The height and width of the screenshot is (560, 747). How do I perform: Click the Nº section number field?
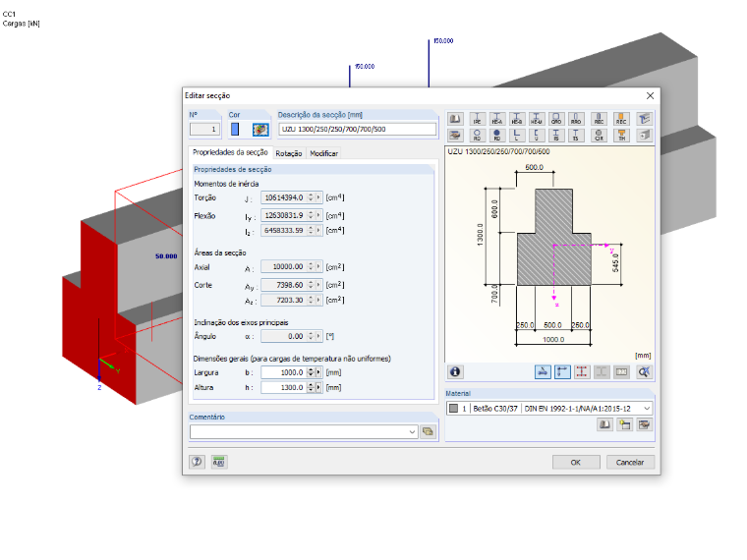point(204,129)
